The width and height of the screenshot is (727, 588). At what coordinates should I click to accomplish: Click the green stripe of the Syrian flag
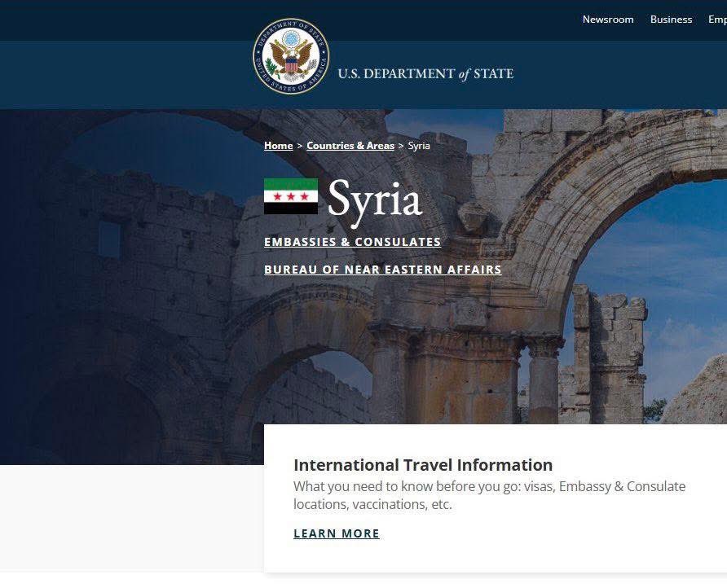tap(290, 184)
